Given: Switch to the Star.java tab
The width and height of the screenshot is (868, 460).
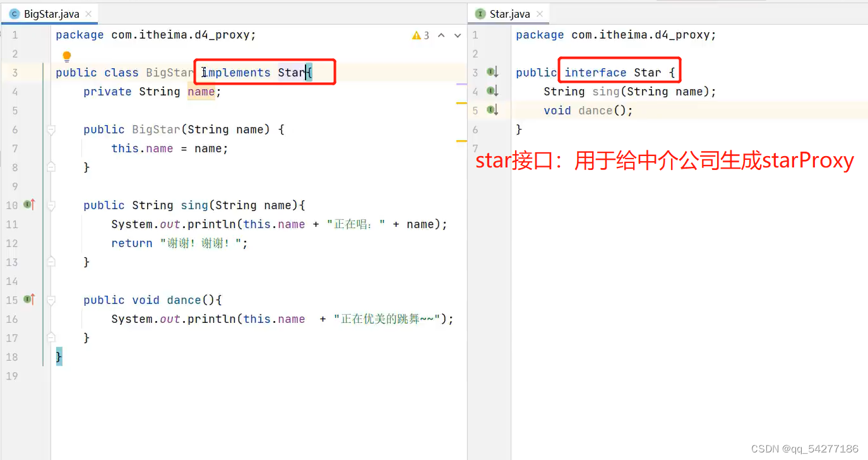Looking at the screenshot, I should pos(509,14).
